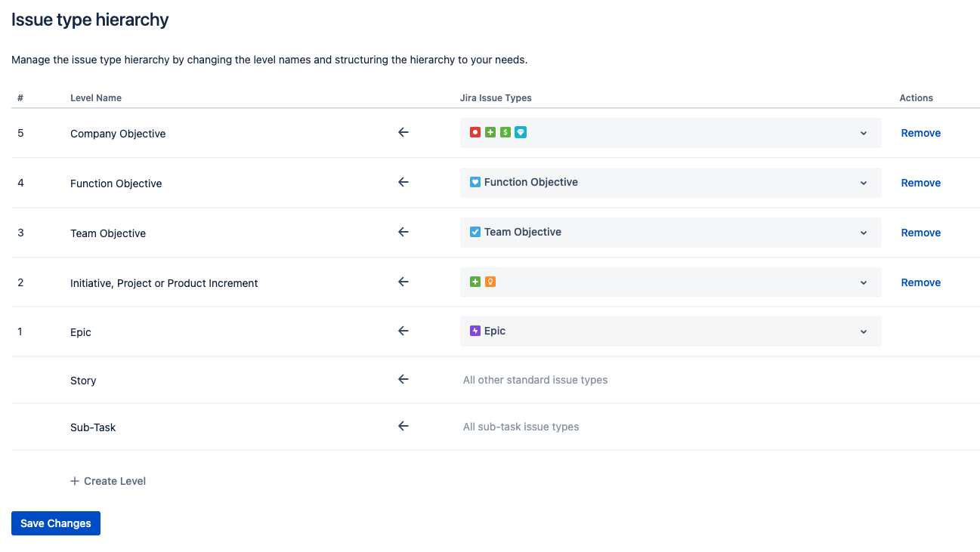Expand the Company Objective issue types dropdown

point(863,132)
